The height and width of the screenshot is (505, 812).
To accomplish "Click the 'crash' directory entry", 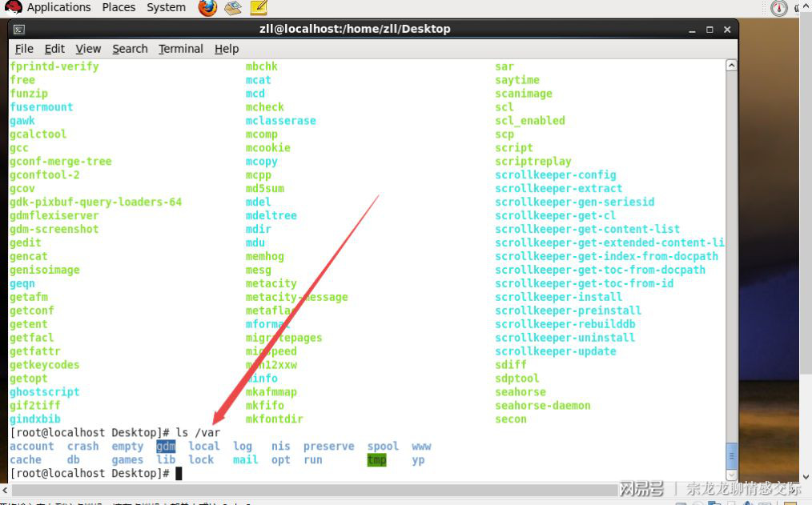I will (x=82, y=446).
